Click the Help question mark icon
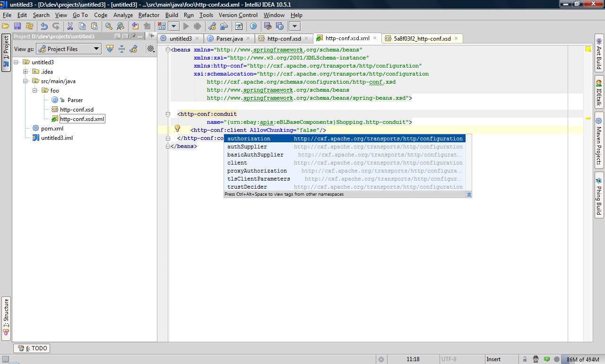 (253, 26)
